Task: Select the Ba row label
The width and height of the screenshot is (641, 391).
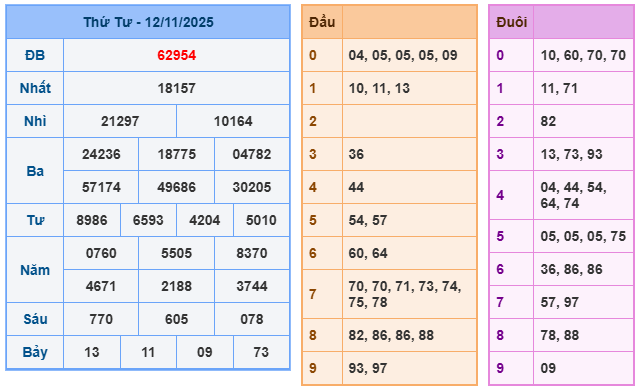Action: (x=35, y=171)
